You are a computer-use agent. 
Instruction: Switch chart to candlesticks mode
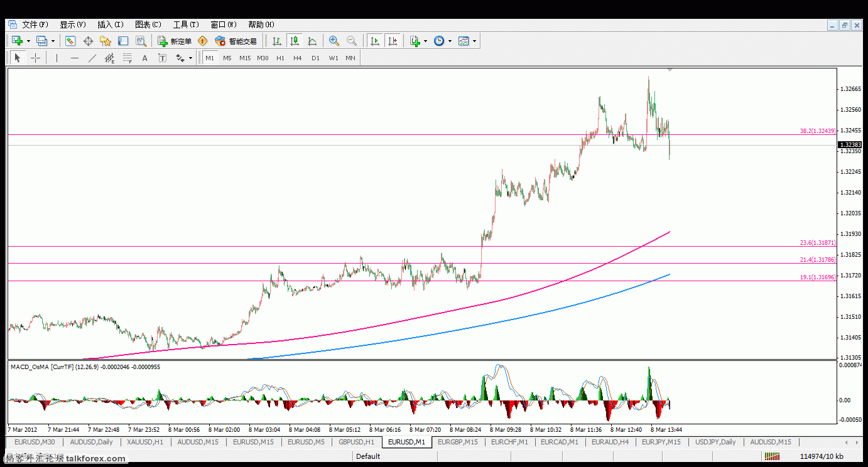pos(294,41)
